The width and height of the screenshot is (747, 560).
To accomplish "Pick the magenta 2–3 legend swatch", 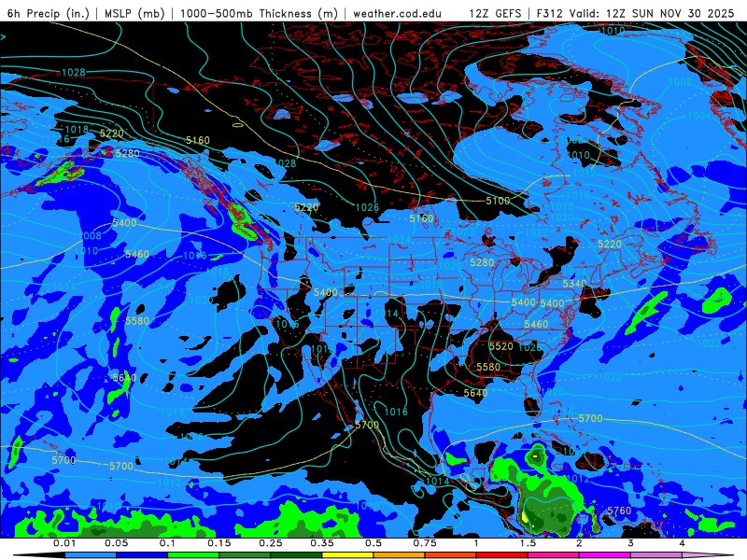I will (x=605, y=555).
